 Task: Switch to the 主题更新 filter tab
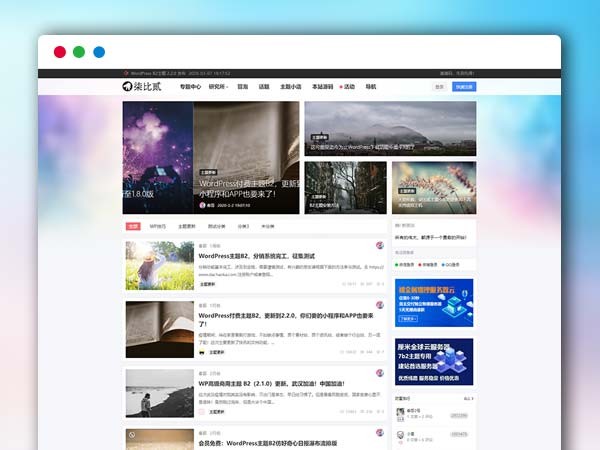[x=186, y=227]
